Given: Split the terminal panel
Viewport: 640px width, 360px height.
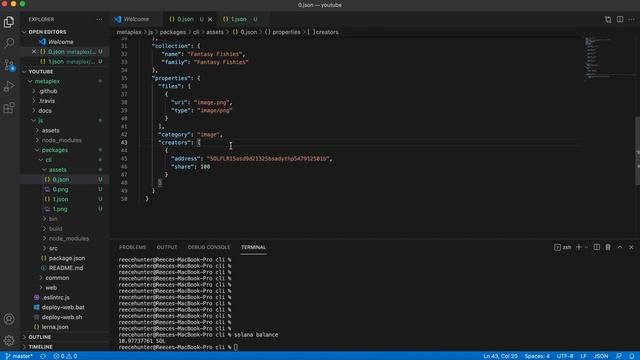Looking at the screenshot, I should [x=597, y=247].
